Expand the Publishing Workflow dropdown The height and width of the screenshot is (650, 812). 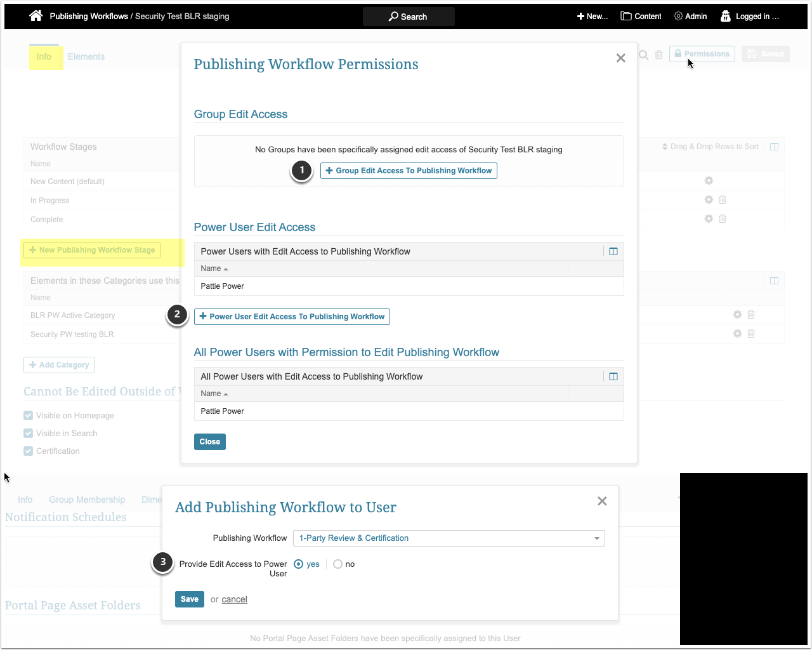449,538
